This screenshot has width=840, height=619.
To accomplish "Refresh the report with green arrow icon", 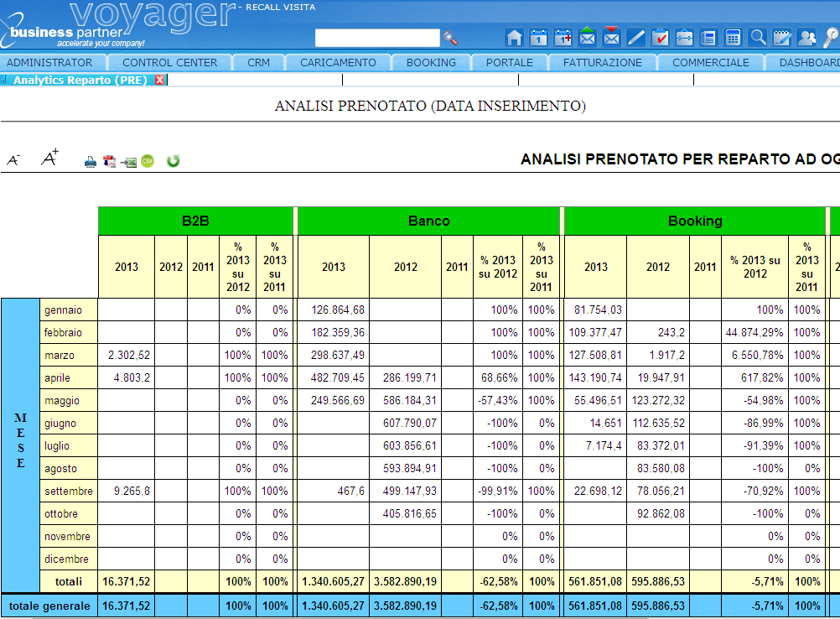I will tap(173, 161).
